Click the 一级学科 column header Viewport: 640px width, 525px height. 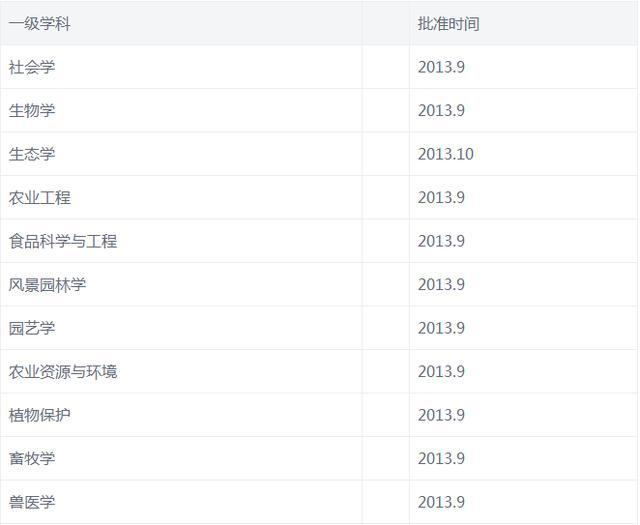click(x=40, y=23)
